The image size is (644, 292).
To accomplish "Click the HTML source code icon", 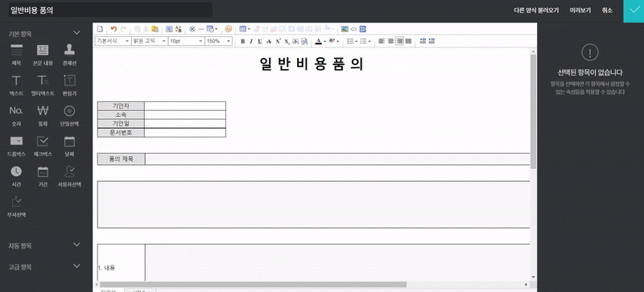I will 353,29.
